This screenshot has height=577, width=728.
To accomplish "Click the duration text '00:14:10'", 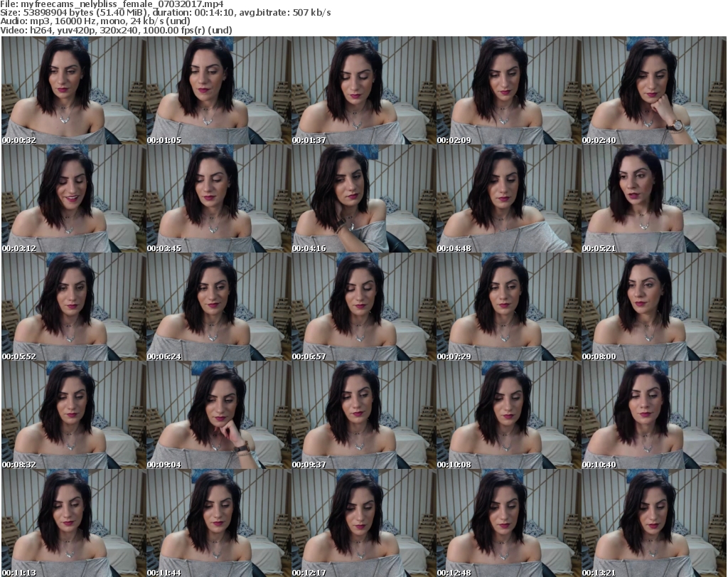I will pyautogui.click(x=215, y=13).
